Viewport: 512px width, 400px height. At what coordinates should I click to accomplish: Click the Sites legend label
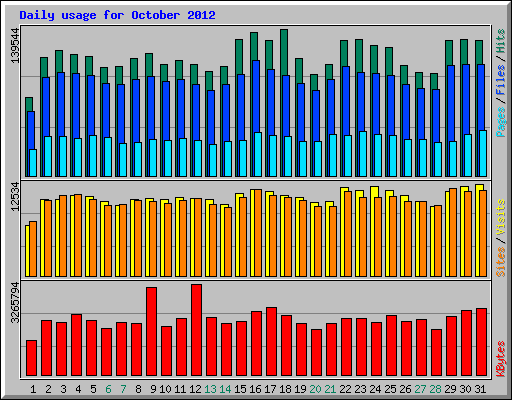[x=501, y=262]
